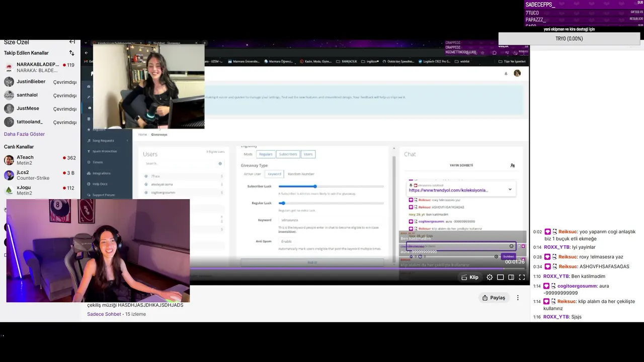The image size is (644, 362).
Task: Open xJogu live channel avatar
Action: tap(9, 190)
